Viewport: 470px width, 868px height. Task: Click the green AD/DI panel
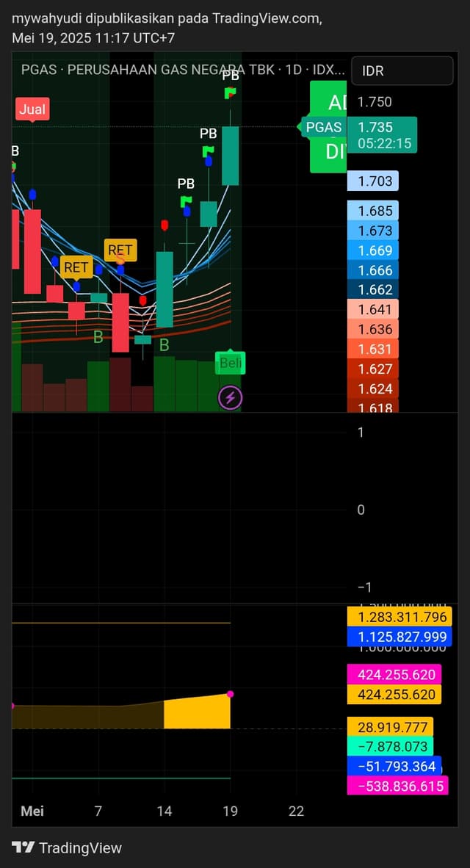(328, 127)
